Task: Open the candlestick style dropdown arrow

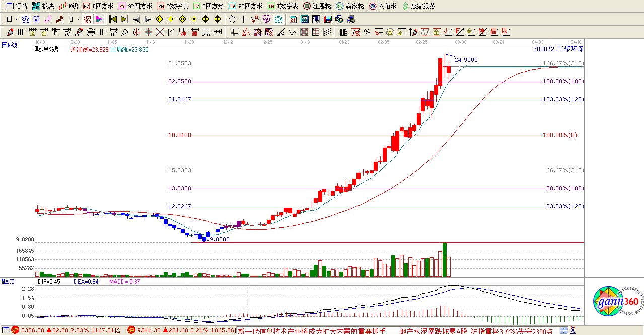Action: pyautogui.click(x=78, y=19)
